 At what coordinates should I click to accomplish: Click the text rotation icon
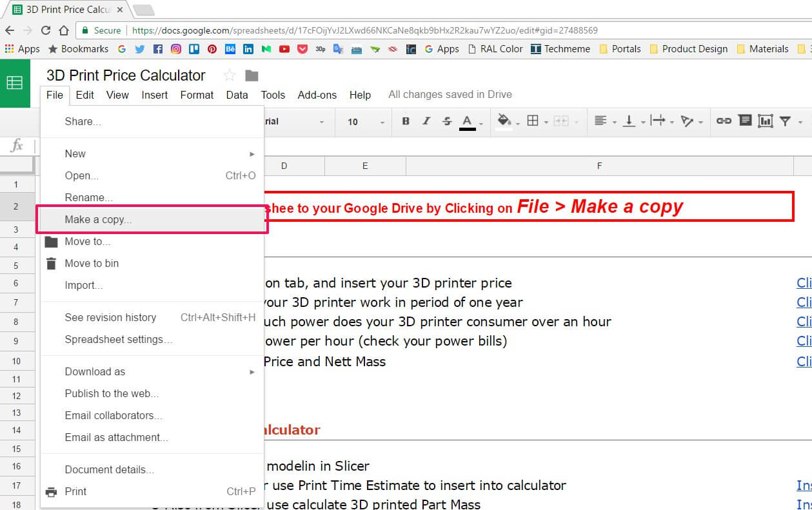tap(688, 121)
